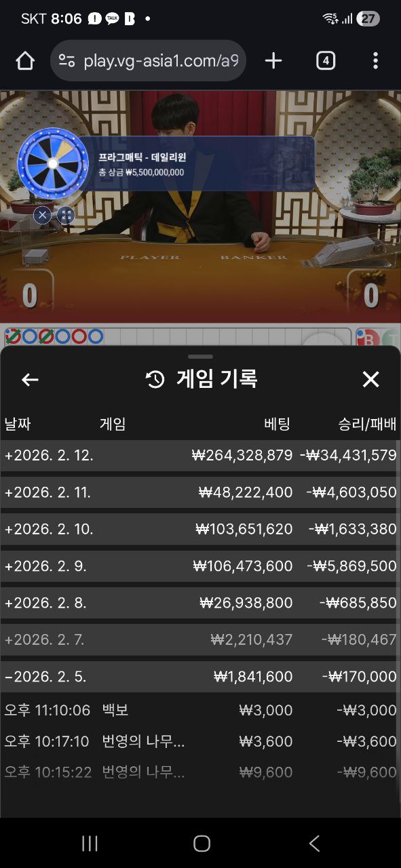Open the 백보 game record at 11:10:06
This screenshot has height=868, width=401.
[200, 710]
